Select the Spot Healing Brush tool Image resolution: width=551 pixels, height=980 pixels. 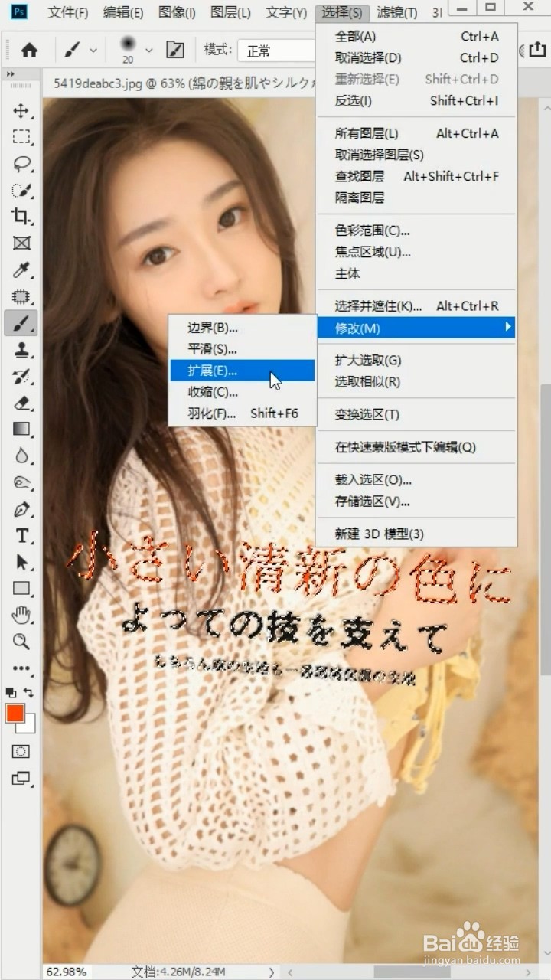click(21, 296)
